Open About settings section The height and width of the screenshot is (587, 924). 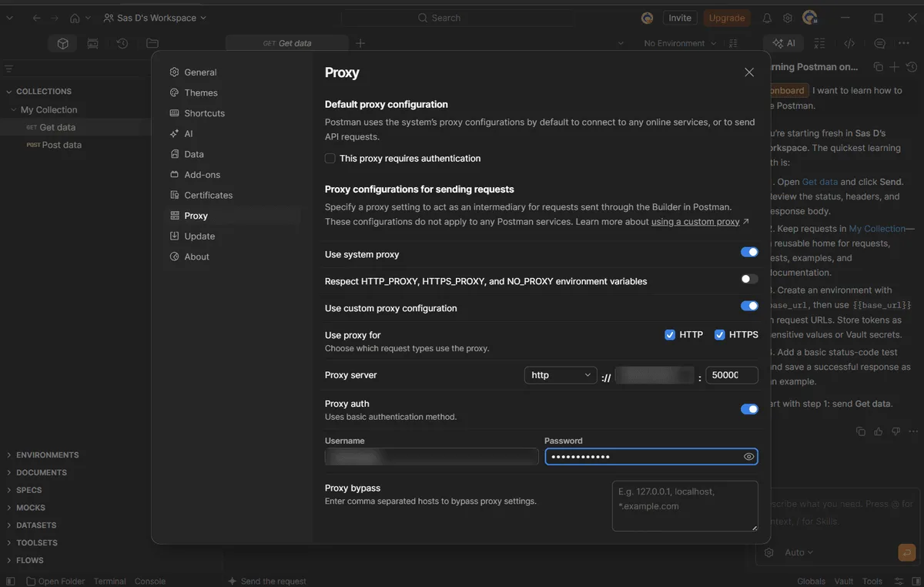pyautogui.click(x=196, y=257)
